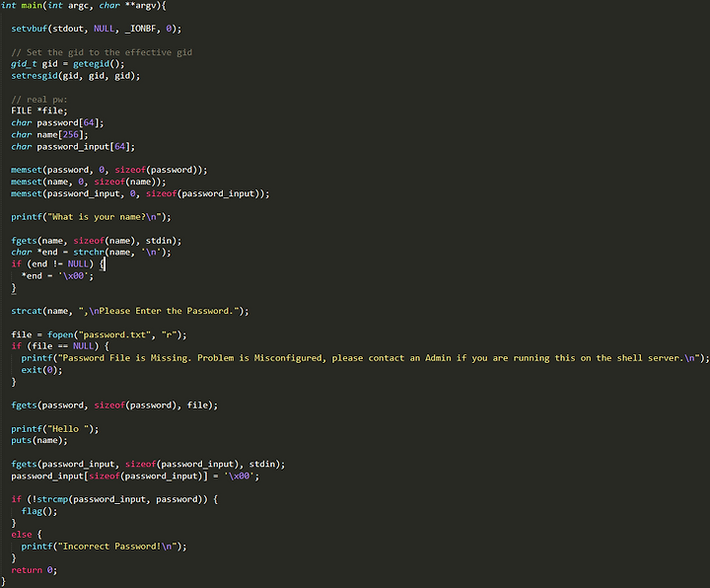Click fgets(password_input, ..., stdin) line
710x588 pixels.
point(148,465)
